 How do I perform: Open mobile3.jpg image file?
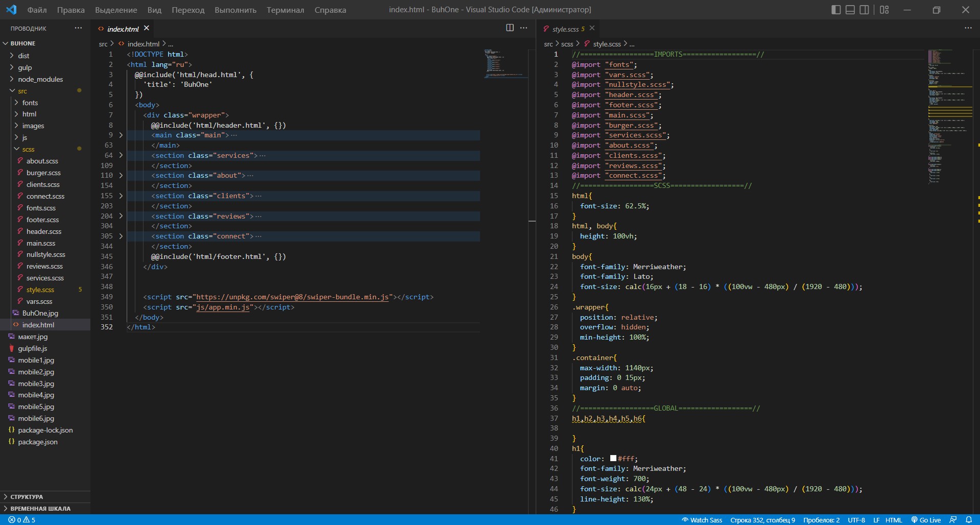(x=45, y=384)
